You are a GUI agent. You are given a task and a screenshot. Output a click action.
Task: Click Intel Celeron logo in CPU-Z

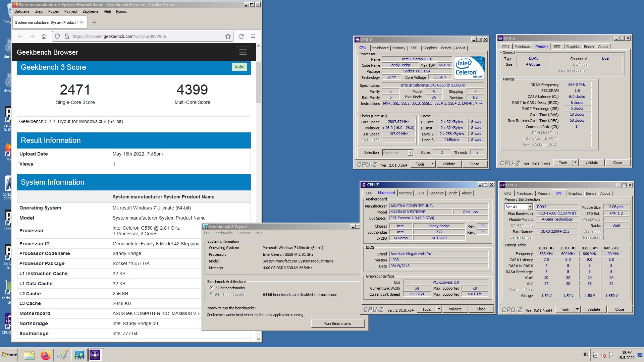pos(470,68)
